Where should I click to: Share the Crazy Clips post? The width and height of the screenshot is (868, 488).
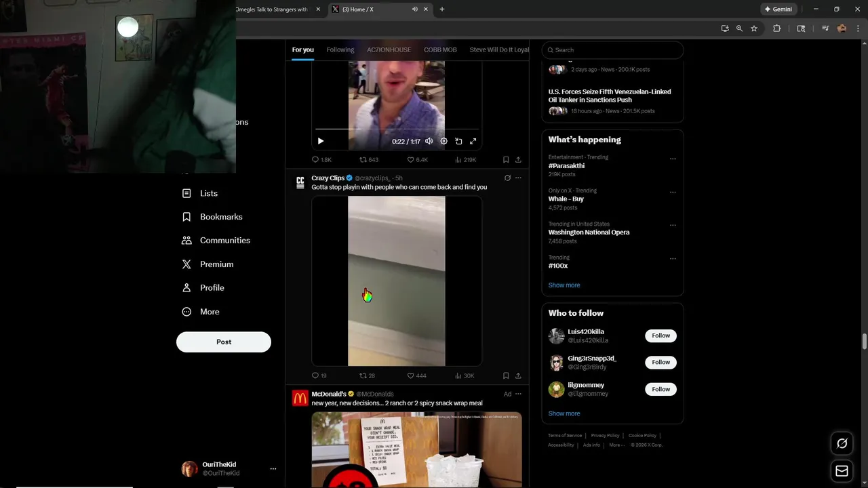[x=518, y=375]
